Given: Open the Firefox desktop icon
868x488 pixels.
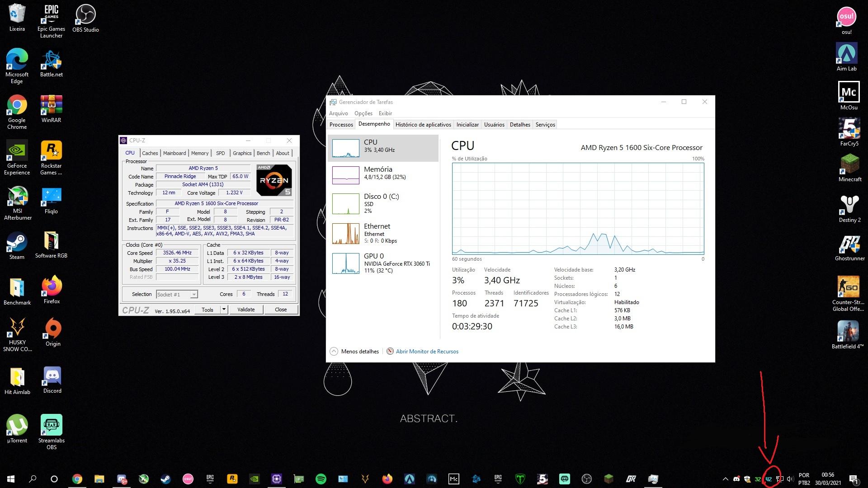Looking at the screenshot, I should tap(52, 290).
